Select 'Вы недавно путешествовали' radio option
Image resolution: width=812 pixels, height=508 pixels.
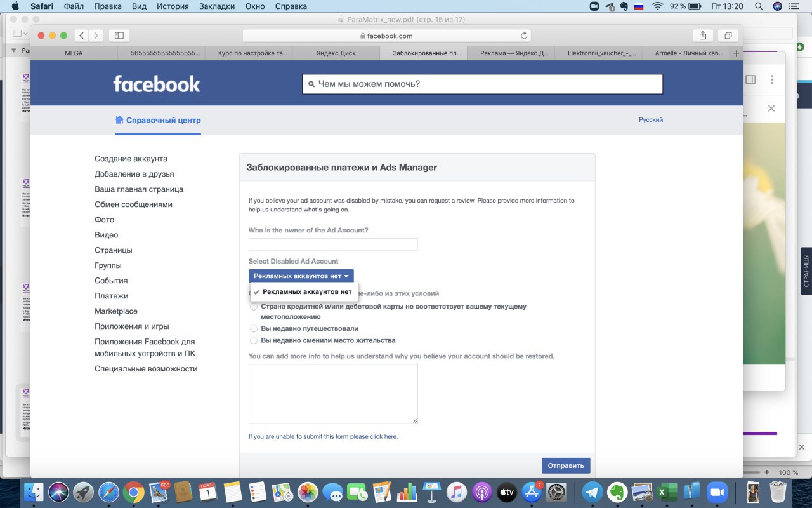pyautogui.click(x=254, y=329)
